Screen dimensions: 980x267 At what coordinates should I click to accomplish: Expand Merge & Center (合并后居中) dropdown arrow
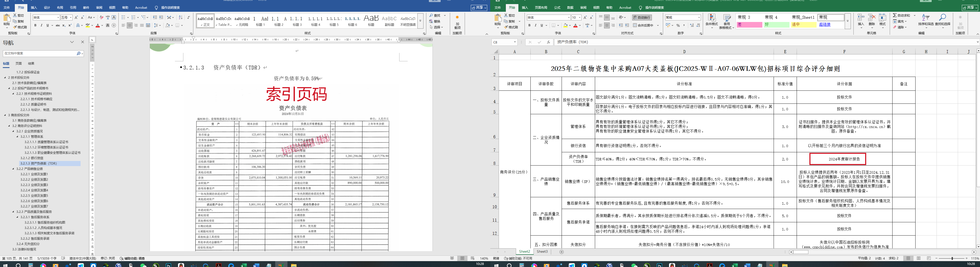[658, 26]
